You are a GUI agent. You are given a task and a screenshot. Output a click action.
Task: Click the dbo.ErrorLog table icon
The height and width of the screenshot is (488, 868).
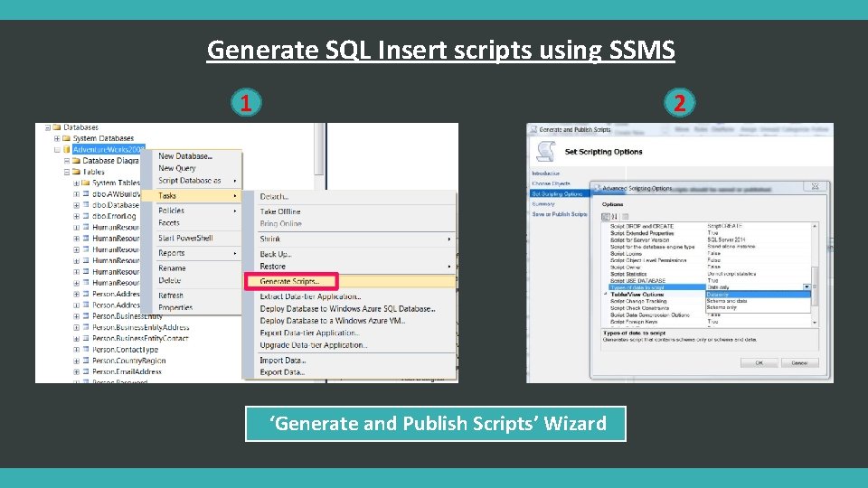[86, 216]
